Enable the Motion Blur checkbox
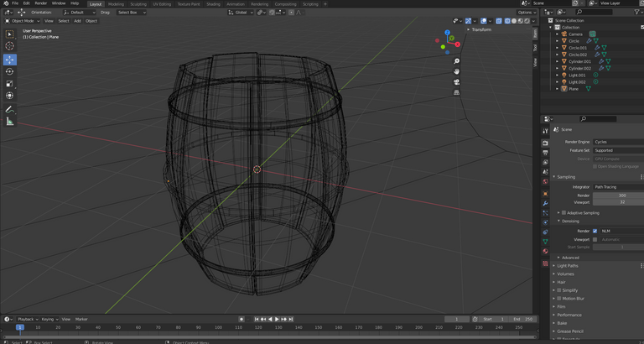 pos(559,298)
